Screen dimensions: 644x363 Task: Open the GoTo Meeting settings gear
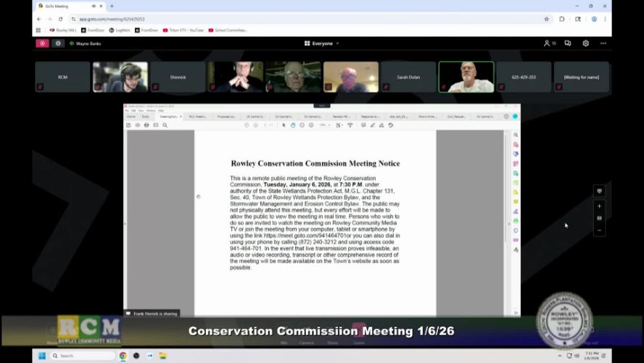coord(585,44)
